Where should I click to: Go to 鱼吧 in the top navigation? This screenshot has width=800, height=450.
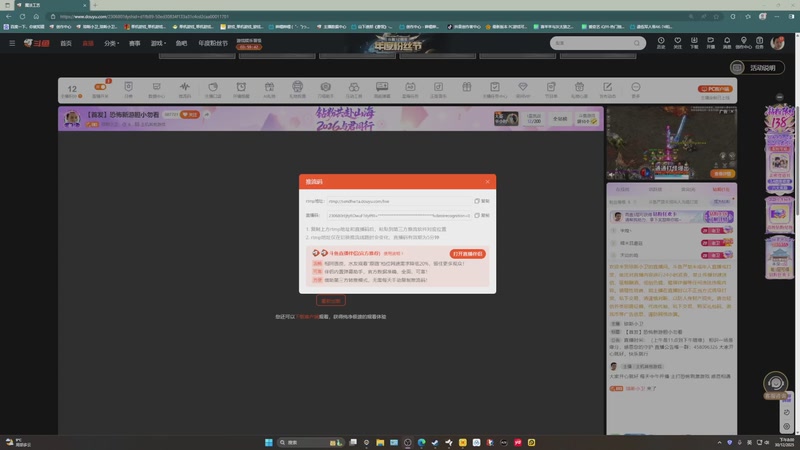(181, 43)
